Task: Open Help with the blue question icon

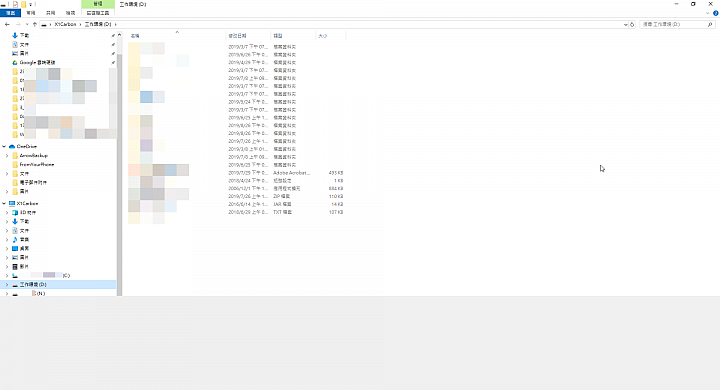Action: point(715,13)
